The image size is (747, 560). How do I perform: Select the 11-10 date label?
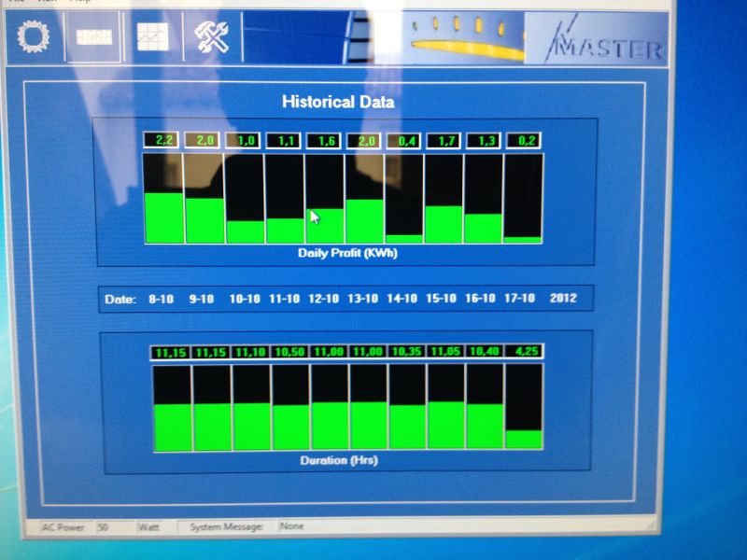coord(285,299)
